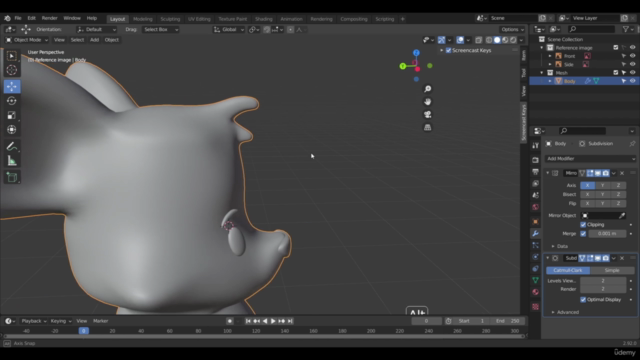This screenshot has height=360, width=640.
Task: Open the Render menu
Action: [x=49, y=18]
